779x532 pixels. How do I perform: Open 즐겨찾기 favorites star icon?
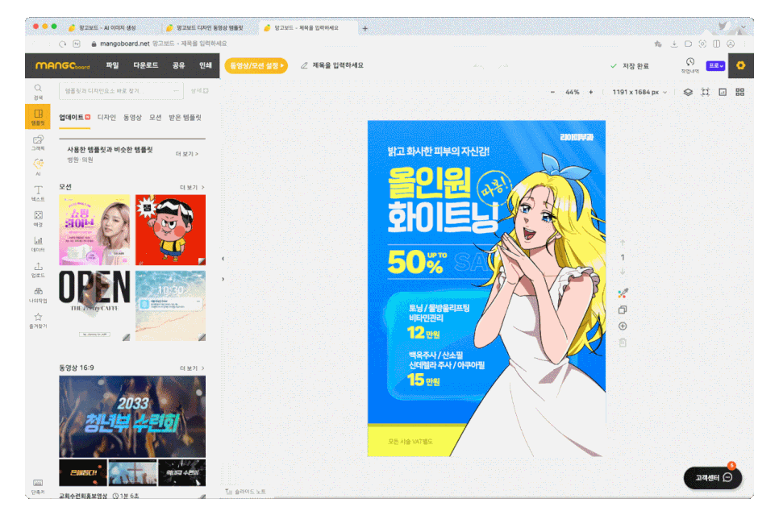38,320
